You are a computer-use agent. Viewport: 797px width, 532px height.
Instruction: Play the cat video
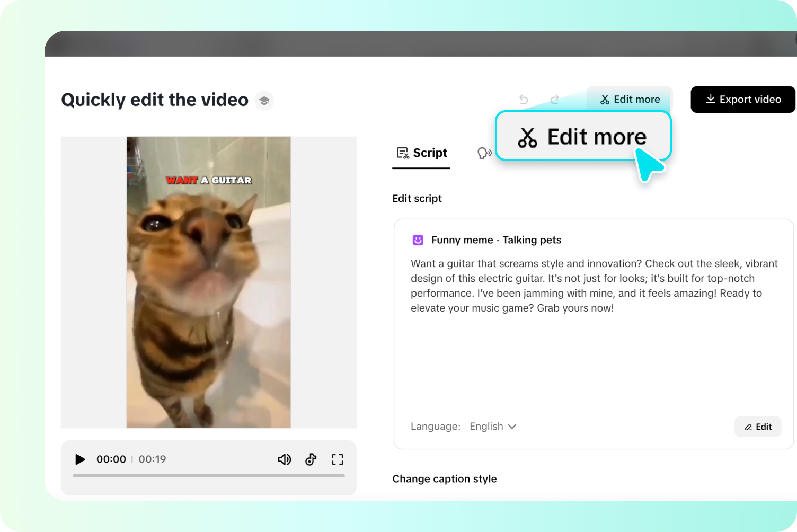point(80,459)
